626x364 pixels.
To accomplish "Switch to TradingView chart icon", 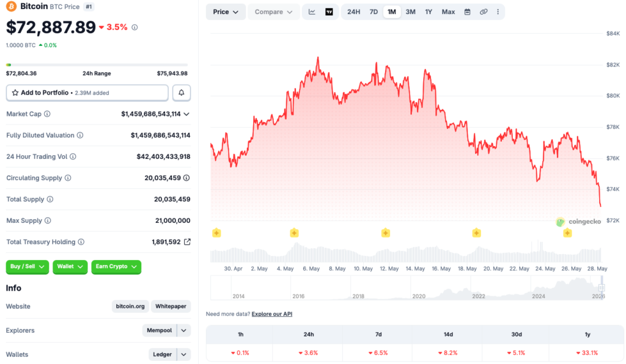I will tap(329, 12).
